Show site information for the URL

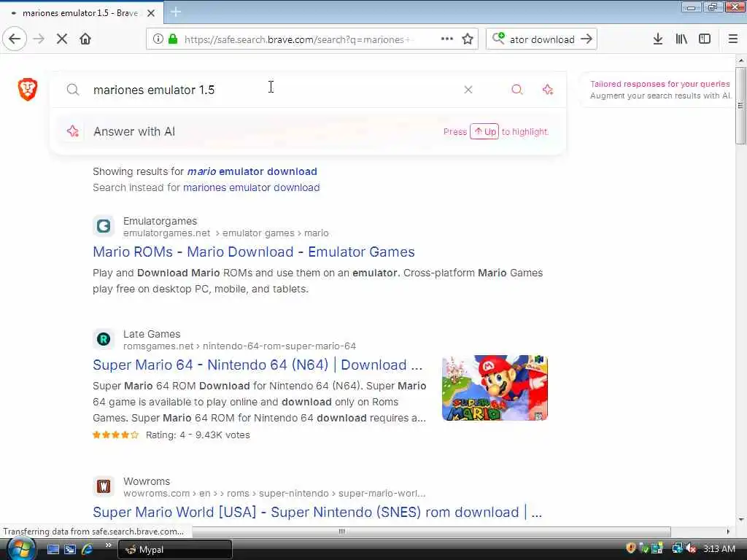158,39
